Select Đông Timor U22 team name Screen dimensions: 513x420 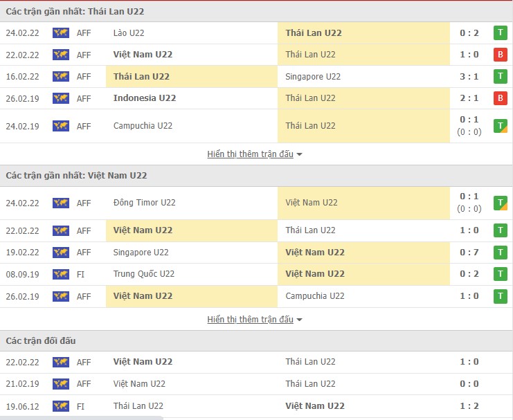click(144, 203)
